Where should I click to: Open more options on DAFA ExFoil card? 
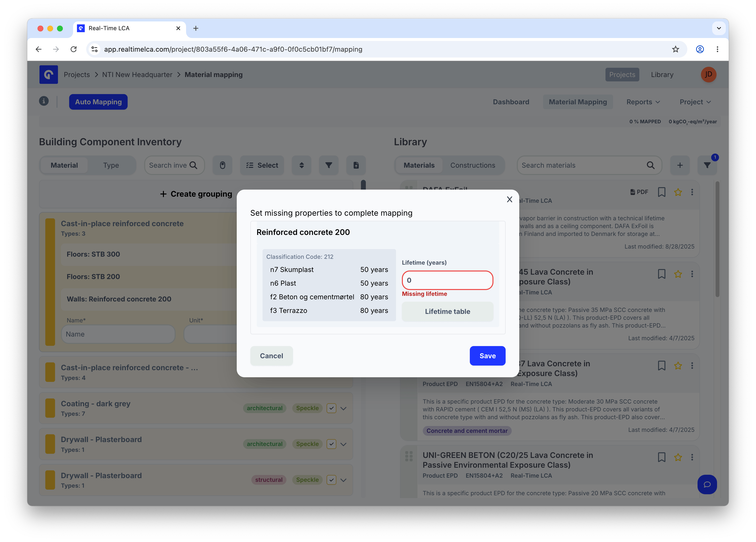(692, 192)
